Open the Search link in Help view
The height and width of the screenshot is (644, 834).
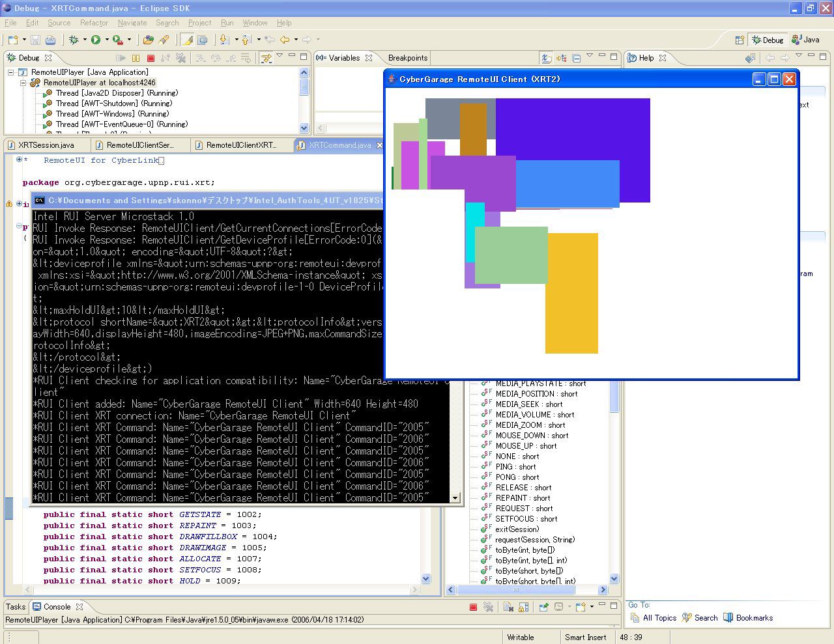pyautogui.click(x=706, y=618)
